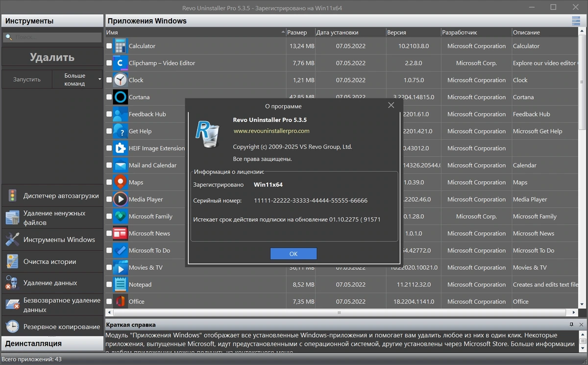Screen dimensions: 588x365
Task: Click the Office app icon
Action: coord(120,301)
